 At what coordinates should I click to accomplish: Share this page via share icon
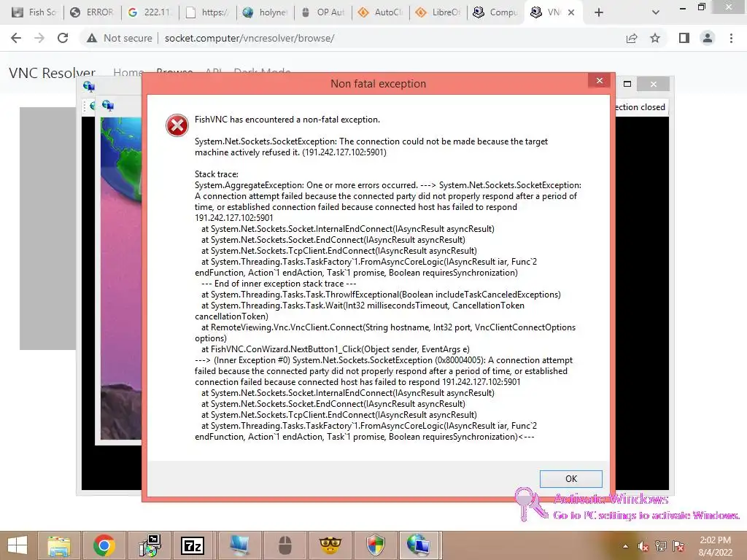point(632,38)
